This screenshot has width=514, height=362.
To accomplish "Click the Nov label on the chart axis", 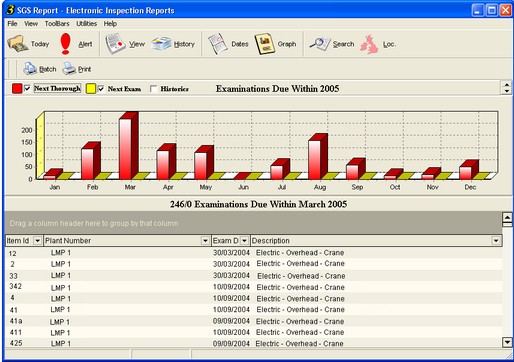I will [x=432, y=187].
